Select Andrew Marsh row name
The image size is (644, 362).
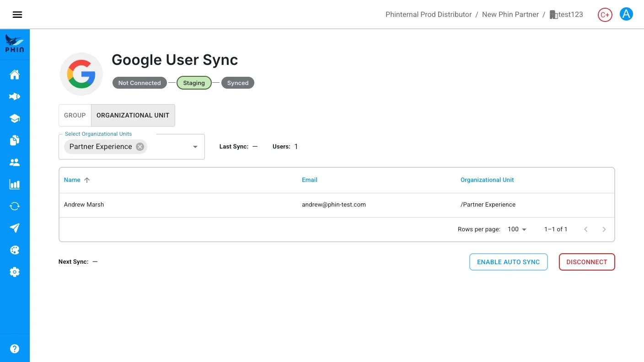[x=84, y=205]
